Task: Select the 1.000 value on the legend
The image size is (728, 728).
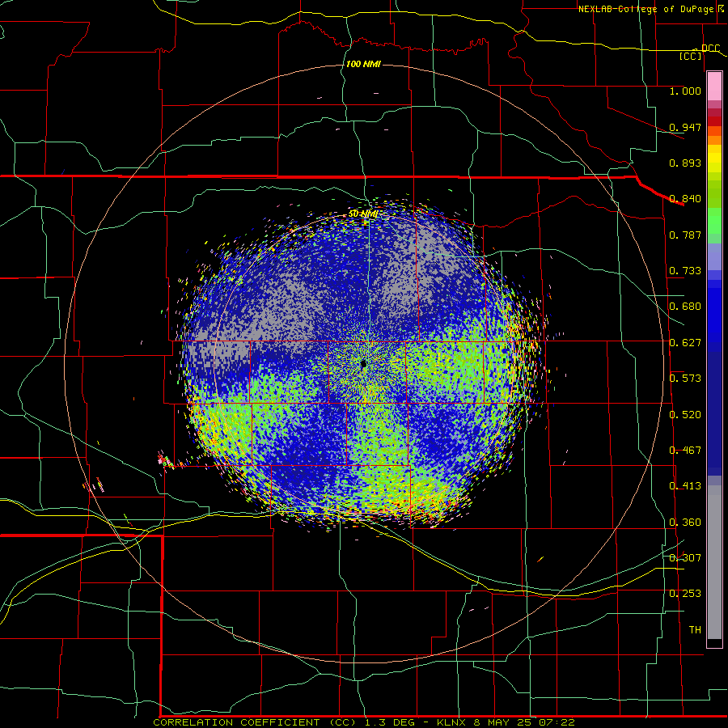Action: [685, 91]
